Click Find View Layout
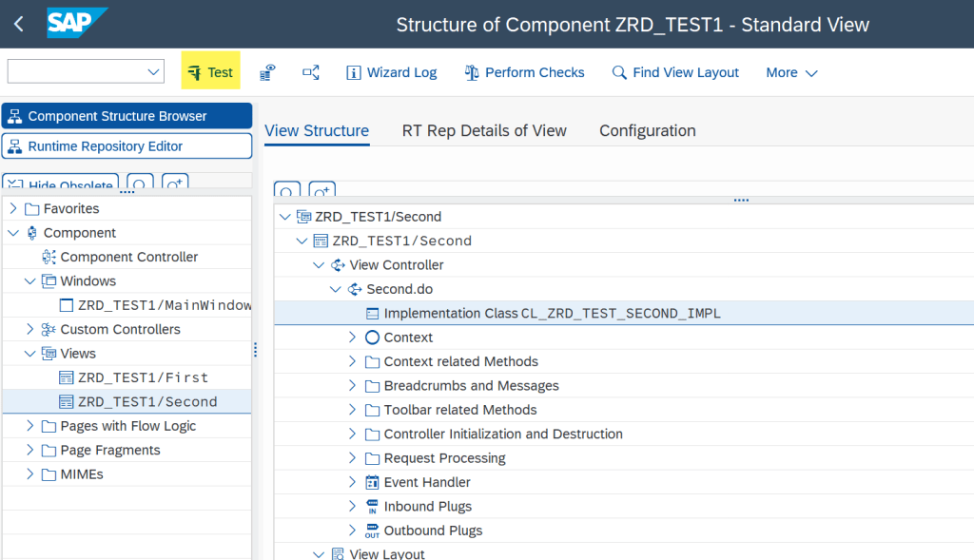The width and height of the screenshot is (974, 560). (675, 72)
